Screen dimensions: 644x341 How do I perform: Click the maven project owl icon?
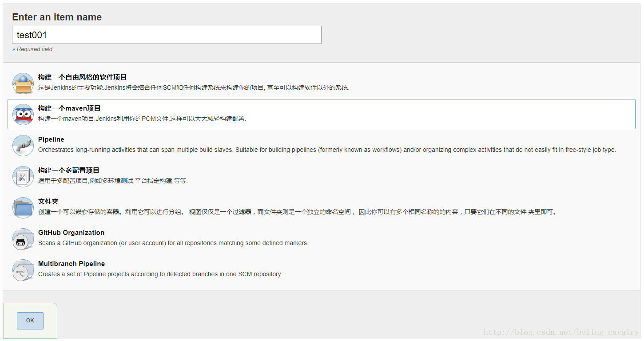click(23, 115)
